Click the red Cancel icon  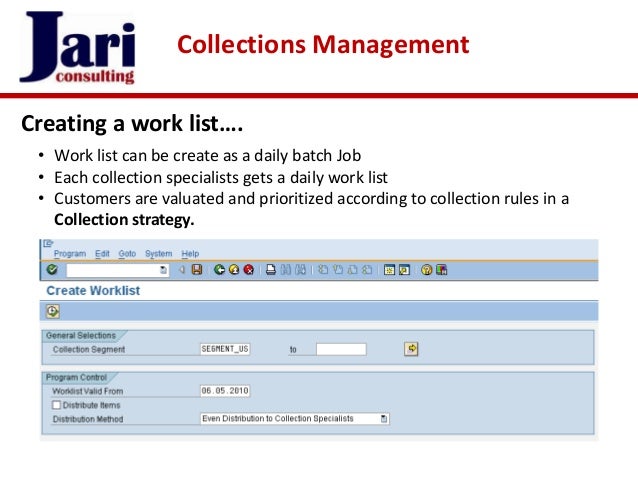(249, 269)
